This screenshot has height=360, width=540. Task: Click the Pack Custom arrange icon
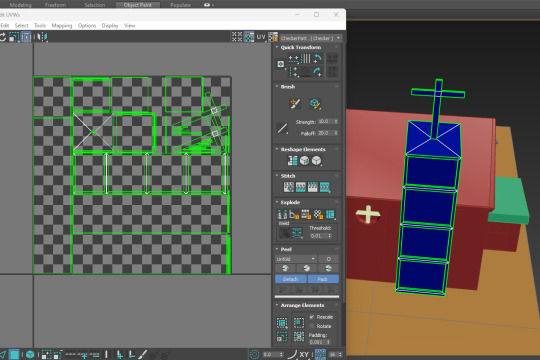(282, 323)
